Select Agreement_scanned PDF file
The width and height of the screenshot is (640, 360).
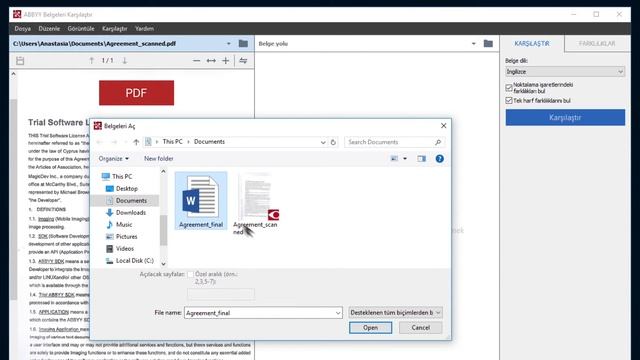pos(255,204)
